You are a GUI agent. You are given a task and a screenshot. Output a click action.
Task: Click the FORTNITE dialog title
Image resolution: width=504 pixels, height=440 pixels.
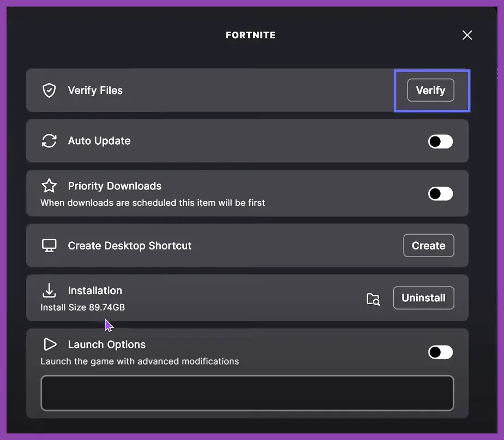point(250,35)
